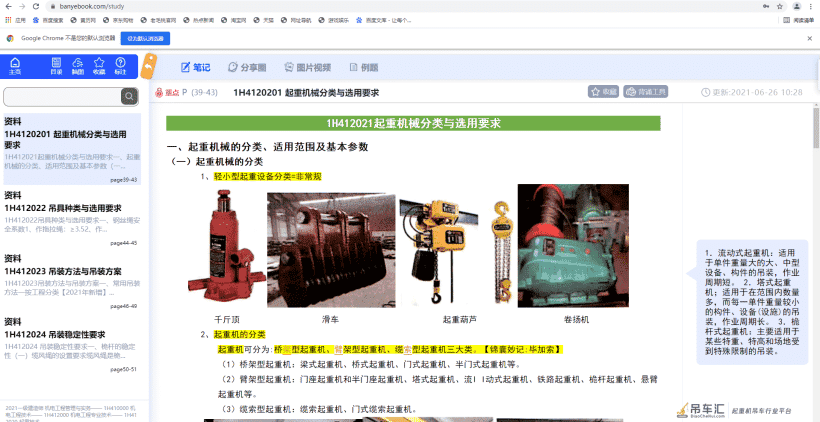Open the 目录 table of contents icon
820x422 pixels.
(56, 66)
